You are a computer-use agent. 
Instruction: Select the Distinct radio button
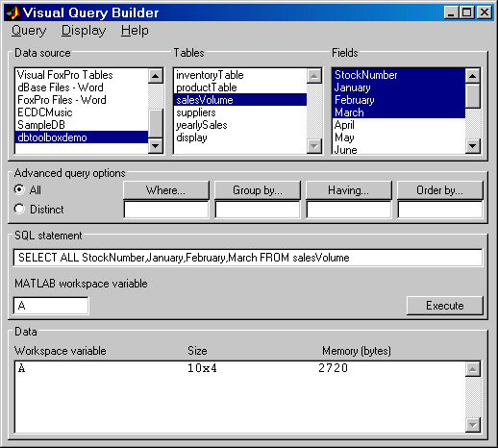pos(19,209)
